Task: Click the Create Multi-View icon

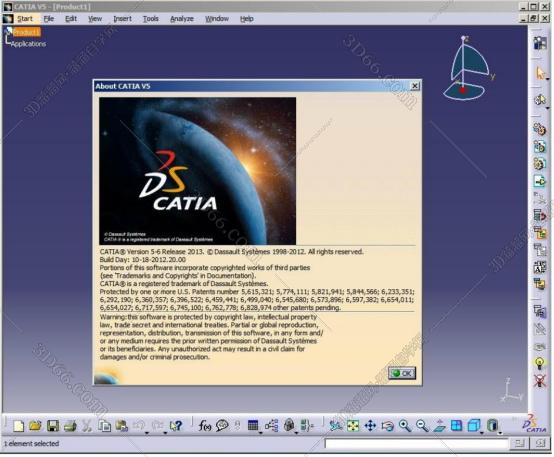Action: (456, 425)
